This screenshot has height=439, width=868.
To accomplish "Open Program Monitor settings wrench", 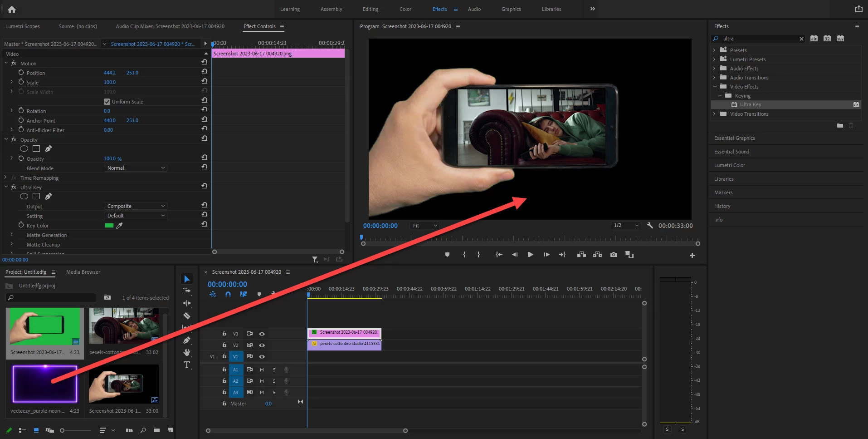I will (x=649, y=225).
